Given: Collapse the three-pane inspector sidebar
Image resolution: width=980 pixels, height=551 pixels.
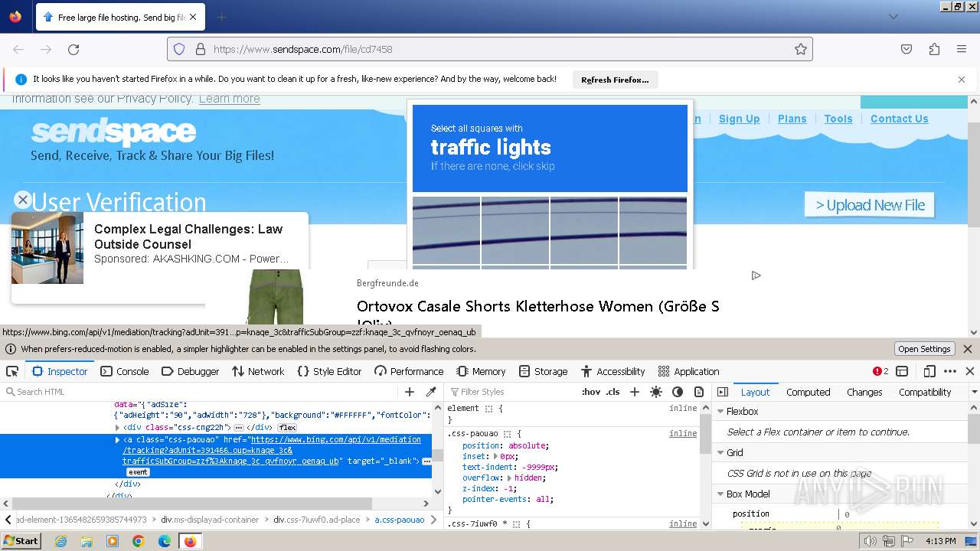Looking at the screenshot, I should [x=722, y=392].
